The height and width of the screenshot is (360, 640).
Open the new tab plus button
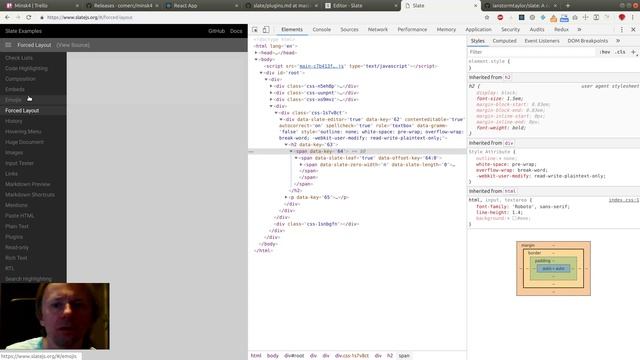point(568,6)
